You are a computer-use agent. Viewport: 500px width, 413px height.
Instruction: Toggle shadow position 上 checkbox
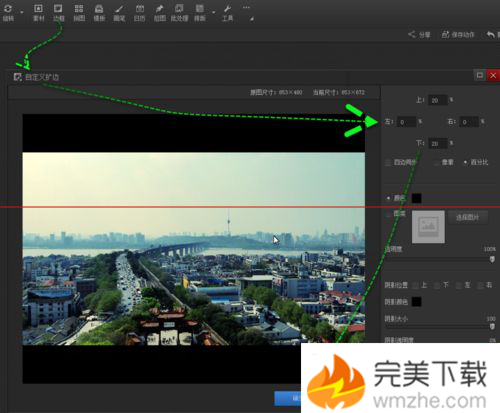pos(415,285)
